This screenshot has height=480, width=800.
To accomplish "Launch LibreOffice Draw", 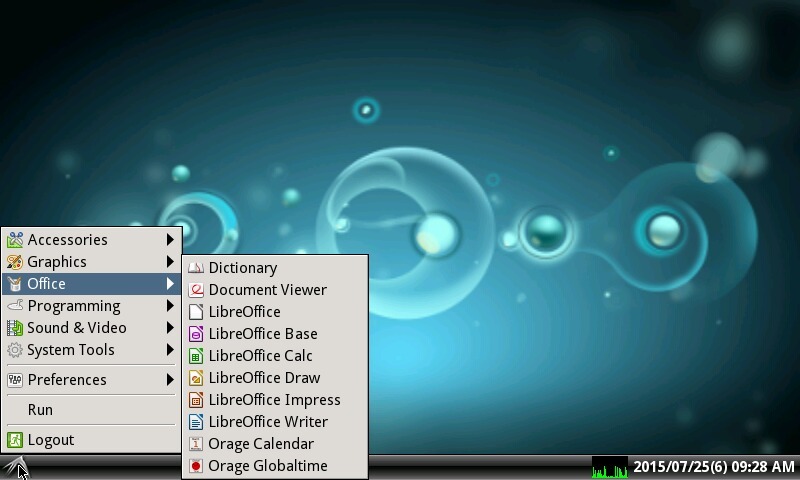I will [275, 377].
